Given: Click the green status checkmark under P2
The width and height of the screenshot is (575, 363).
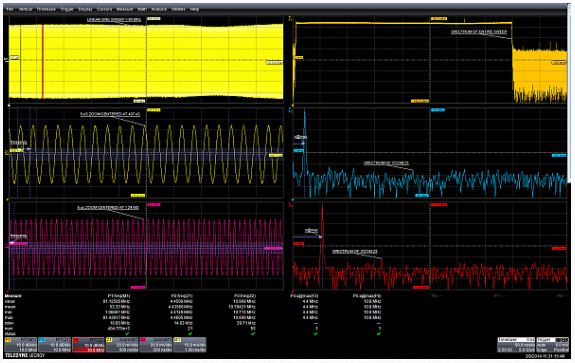Looking at the screenshot, I should pyautogui.click(x=190, y=334).
